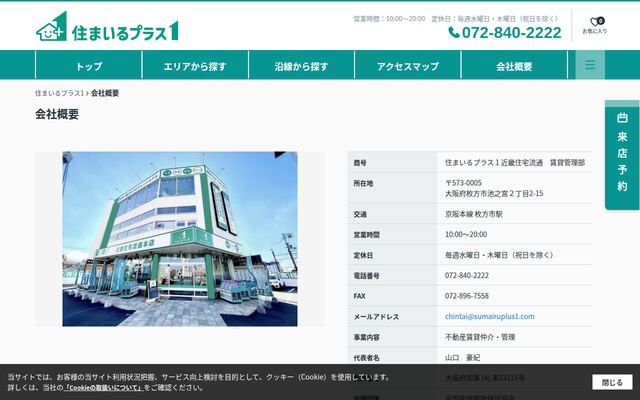Click the FAX number 072-896-7558
The height and width of the screenshot is (400, 640).
click(467, 296)
